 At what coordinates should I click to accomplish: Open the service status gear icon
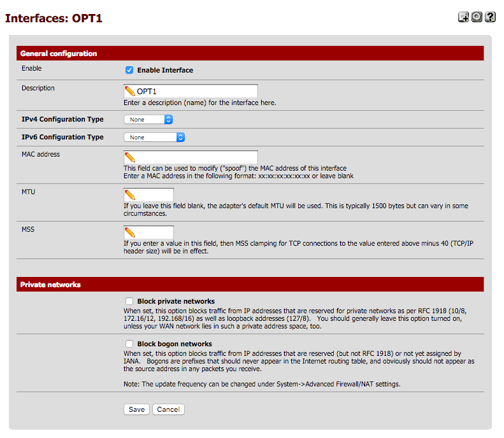pos(477,17)
